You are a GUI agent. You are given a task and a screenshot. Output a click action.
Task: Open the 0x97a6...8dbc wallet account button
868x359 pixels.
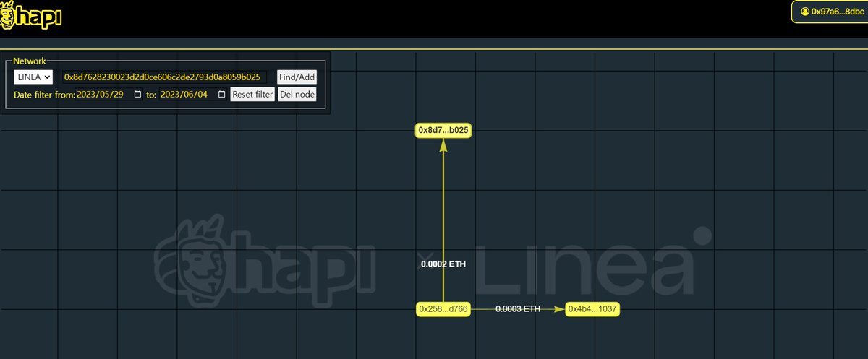point(830,12)
